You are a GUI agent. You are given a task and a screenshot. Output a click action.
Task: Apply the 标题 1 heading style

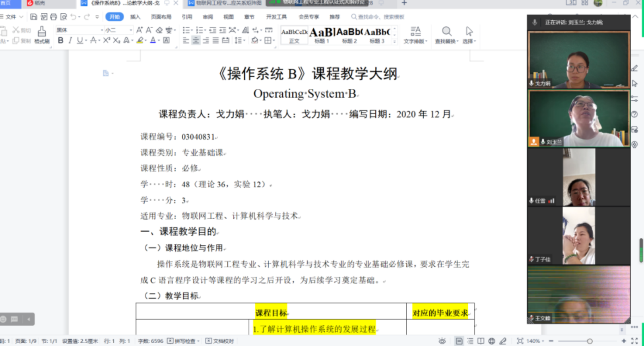pyautogui.click(x=322, y=35)
